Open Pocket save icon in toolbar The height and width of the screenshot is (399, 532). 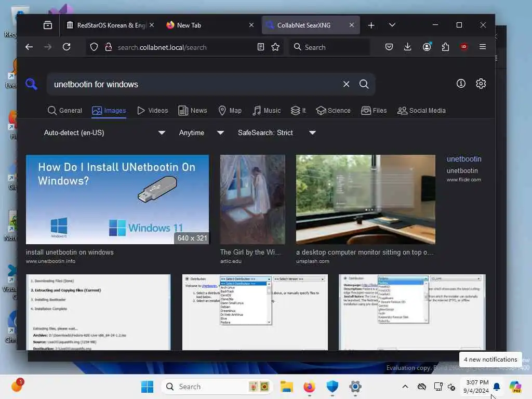point(389,47)
